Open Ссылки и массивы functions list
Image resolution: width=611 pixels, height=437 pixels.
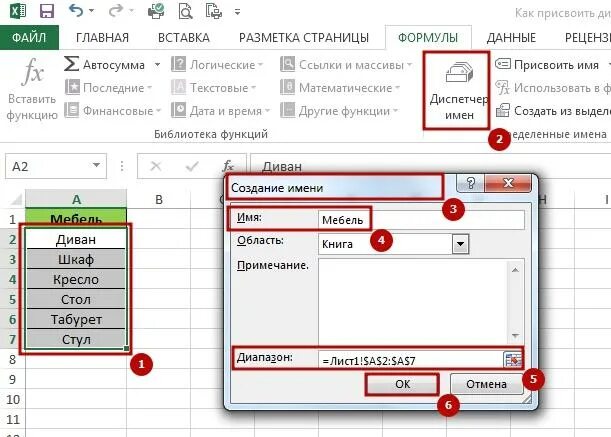click(x=346, y=64)
